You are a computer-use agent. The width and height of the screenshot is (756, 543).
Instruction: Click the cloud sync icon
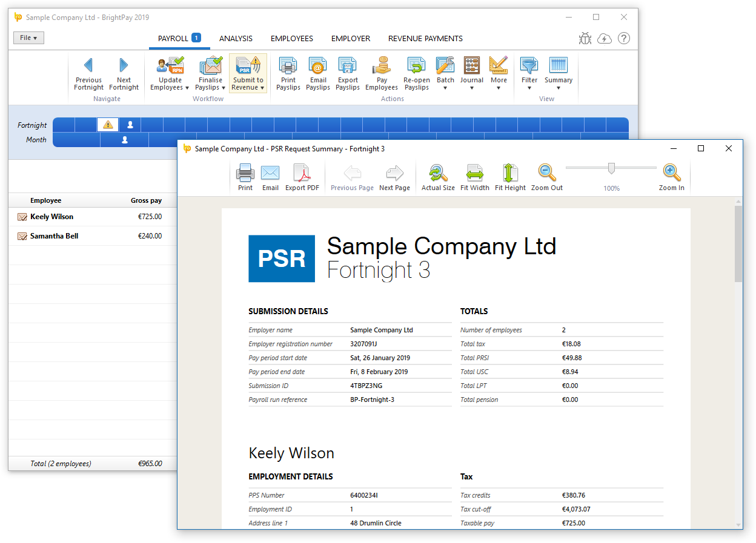coord(605,39)
